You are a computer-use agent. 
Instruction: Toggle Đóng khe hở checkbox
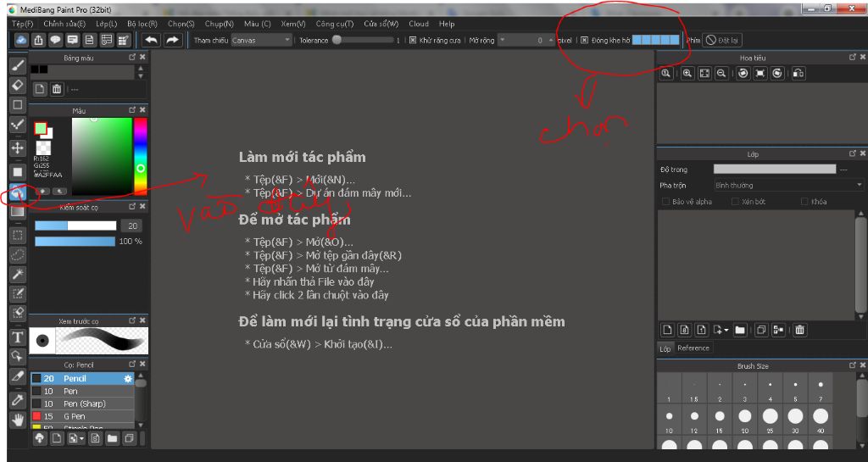coord(584,40)
